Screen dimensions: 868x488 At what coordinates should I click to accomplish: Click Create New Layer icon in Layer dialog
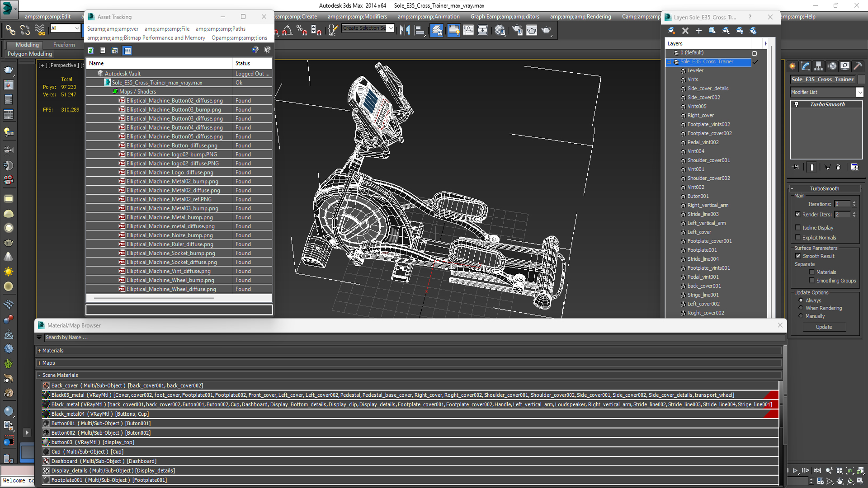(x=672, y=31)
